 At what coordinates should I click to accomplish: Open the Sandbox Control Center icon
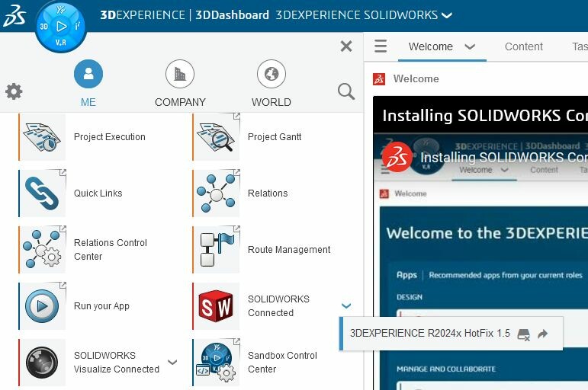click(217, 363)
